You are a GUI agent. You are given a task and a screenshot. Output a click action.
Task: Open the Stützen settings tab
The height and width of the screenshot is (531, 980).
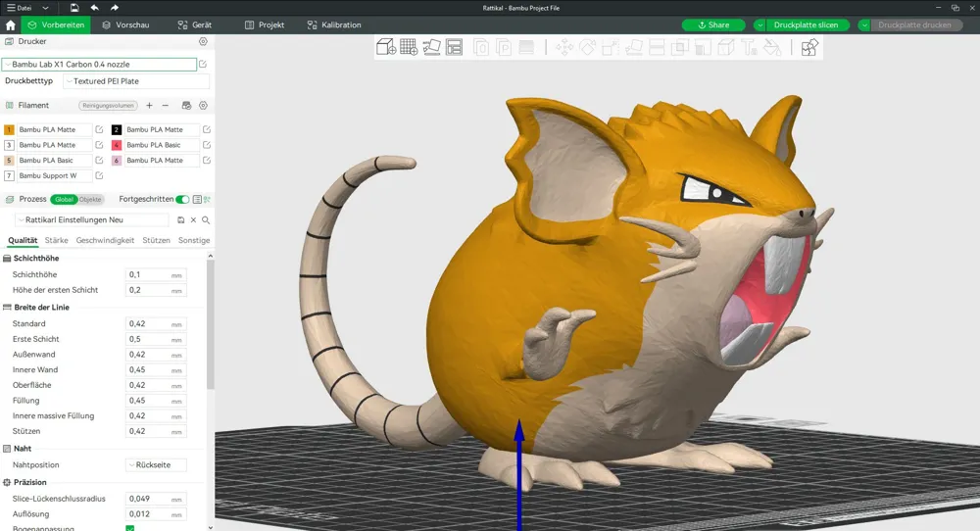pyautogui.click(x=156, y=240)
